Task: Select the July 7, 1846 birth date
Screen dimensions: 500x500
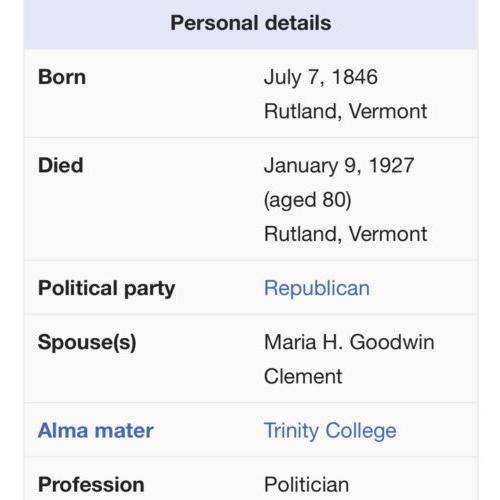Action: click(x=321, y=77)
